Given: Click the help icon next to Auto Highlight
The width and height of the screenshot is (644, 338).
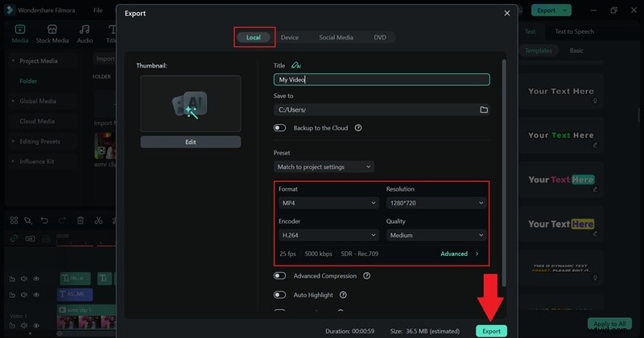Looking at the screenshot, I should tap(343, 295).
